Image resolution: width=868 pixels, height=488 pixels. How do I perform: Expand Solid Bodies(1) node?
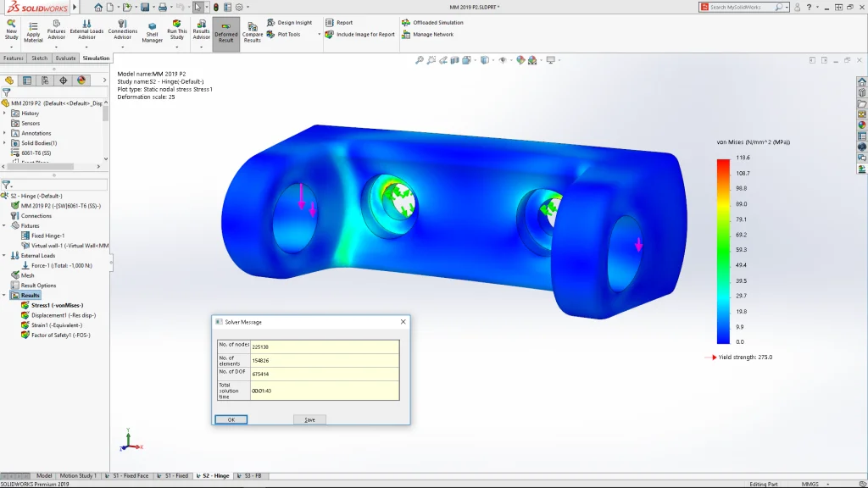[5, 142]
